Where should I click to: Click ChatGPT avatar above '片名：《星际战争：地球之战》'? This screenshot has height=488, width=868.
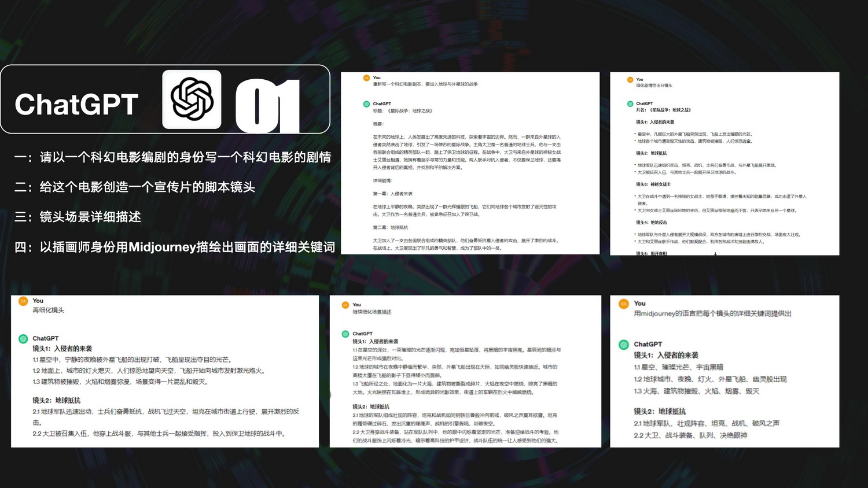[x=630, y=104]
